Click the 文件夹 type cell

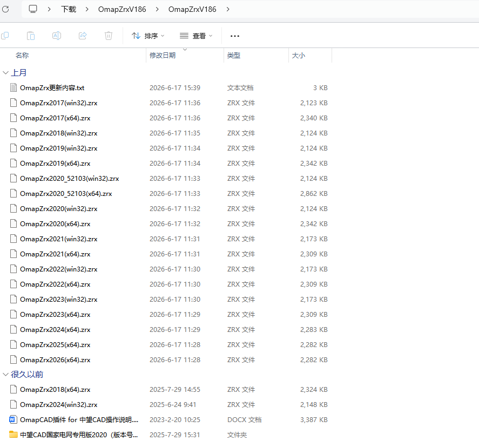[x=237, y=435]
